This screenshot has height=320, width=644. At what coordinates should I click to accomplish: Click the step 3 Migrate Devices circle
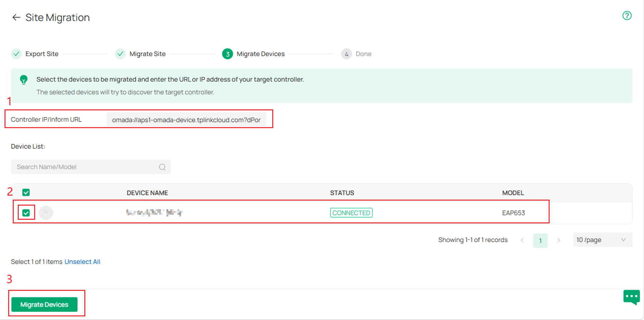227,54
